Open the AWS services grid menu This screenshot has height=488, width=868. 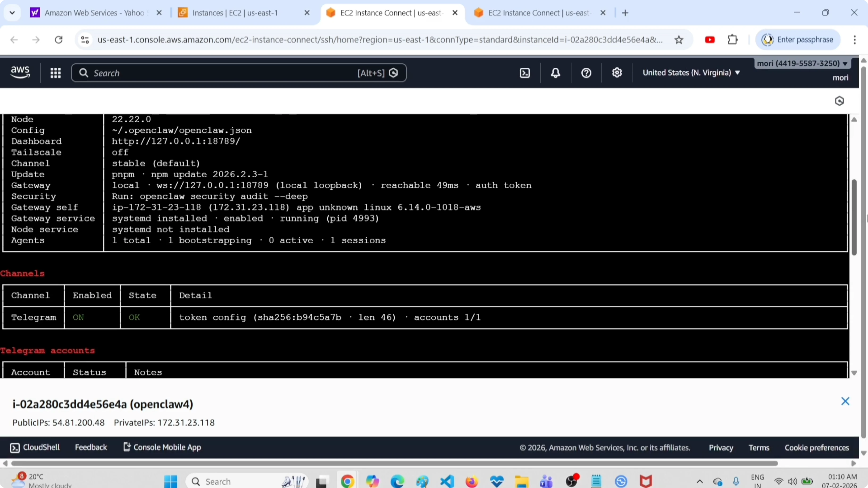pyautogui.click(x=56, y=73)
